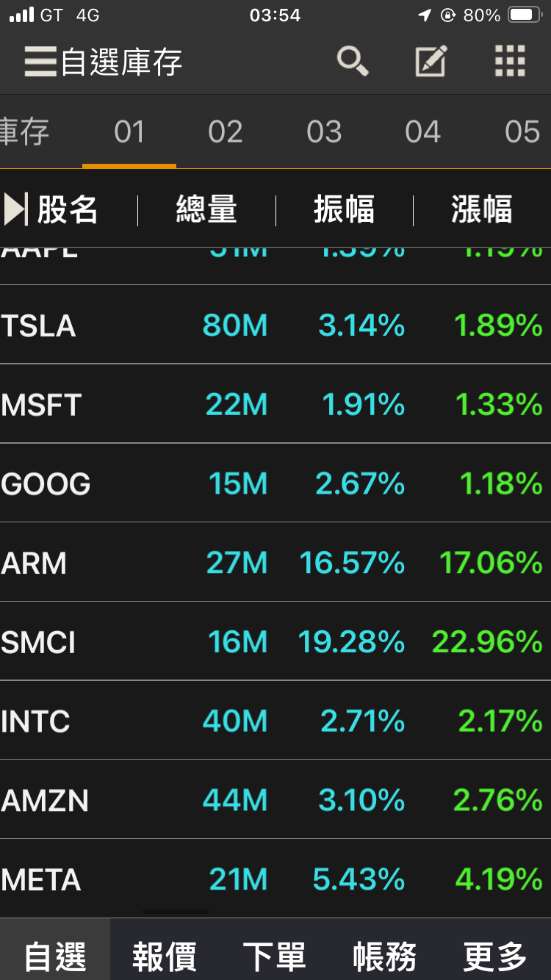The height and width of the screenshot is (980, 551).
Task: Open the 05 watchlist tab
Action: pos(522,132)
